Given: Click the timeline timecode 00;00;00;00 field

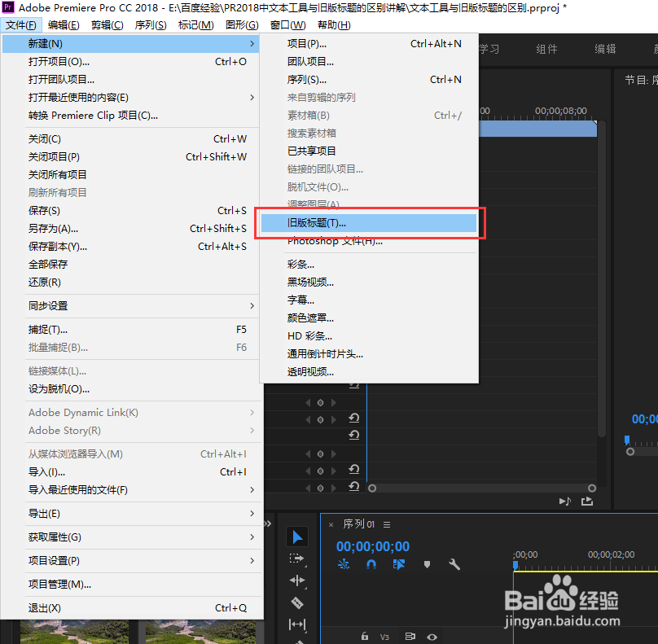Looking at the screenshot, I should (373, 546).
